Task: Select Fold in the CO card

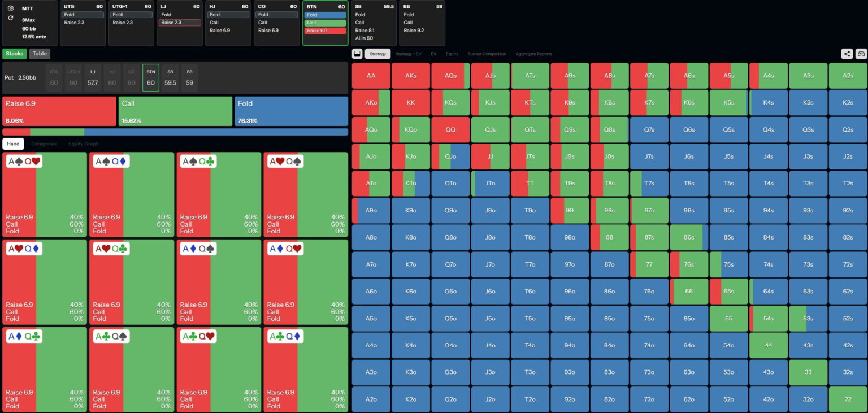Action: [277, 15]
